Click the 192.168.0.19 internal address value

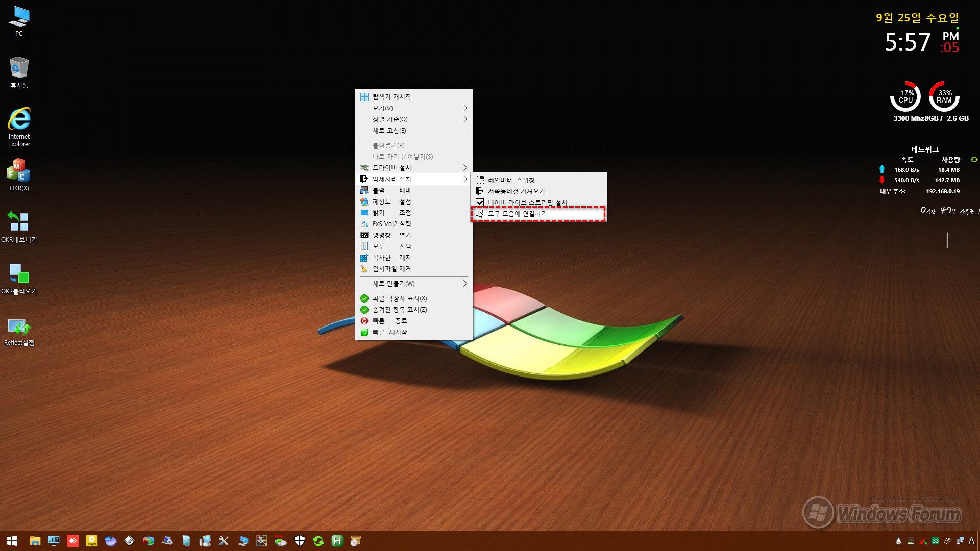[943, 191]
